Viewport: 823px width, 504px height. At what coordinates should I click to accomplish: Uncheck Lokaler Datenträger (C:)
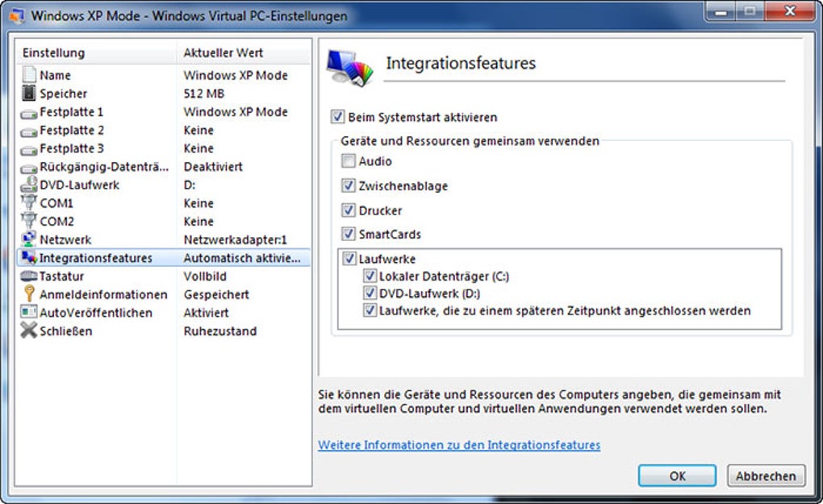coord(370,276)
